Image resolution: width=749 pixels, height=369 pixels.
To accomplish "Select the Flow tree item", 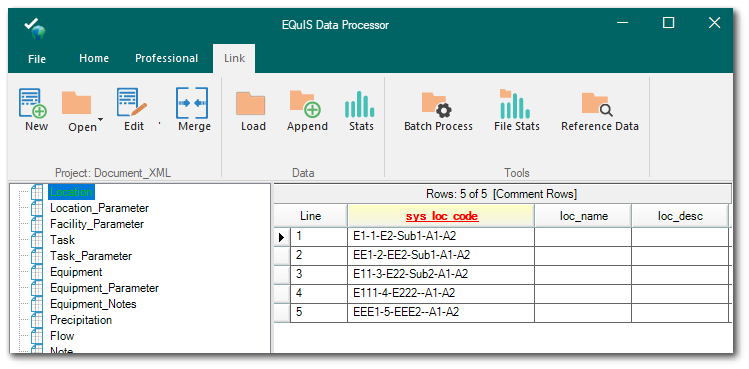I will click(62, 336).
